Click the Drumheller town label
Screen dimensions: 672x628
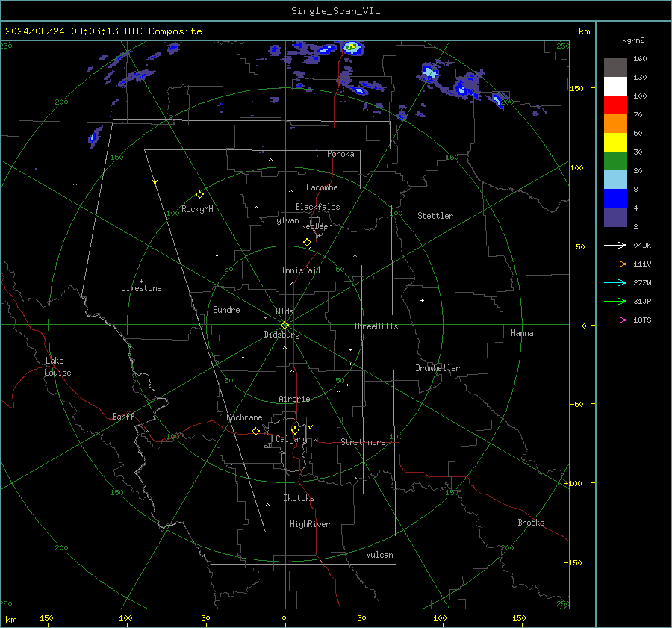point(438,368)
